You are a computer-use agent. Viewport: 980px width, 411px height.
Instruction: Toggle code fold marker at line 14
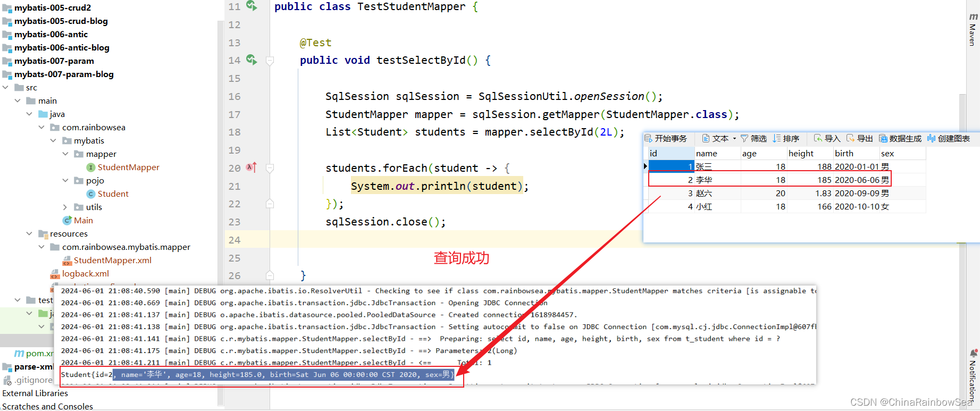coord(270,61)
